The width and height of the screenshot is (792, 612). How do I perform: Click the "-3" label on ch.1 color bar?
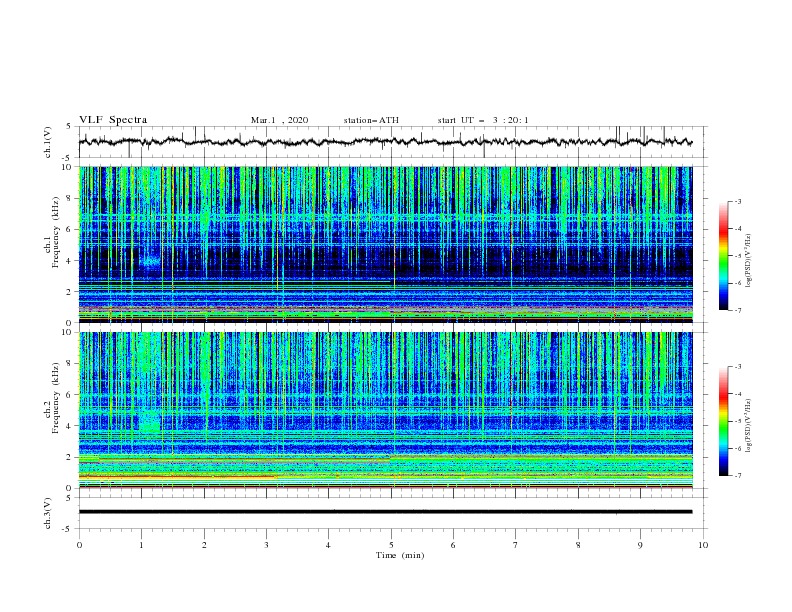(x=737, y=201)
